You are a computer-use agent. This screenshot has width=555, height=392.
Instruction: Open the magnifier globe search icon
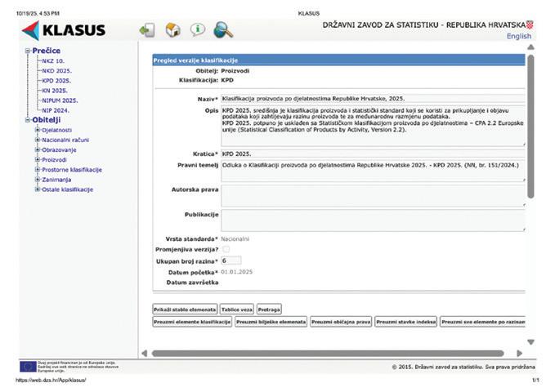(x=223, y=30)
